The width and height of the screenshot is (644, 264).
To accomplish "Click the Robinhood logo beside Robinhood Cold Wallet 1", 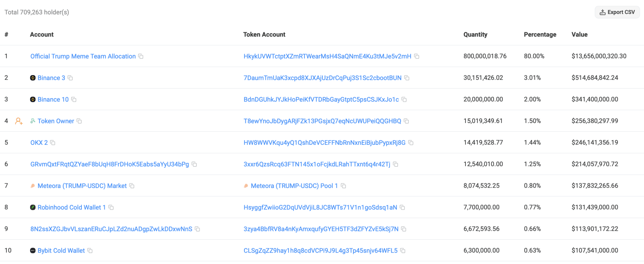I will 33,207.
